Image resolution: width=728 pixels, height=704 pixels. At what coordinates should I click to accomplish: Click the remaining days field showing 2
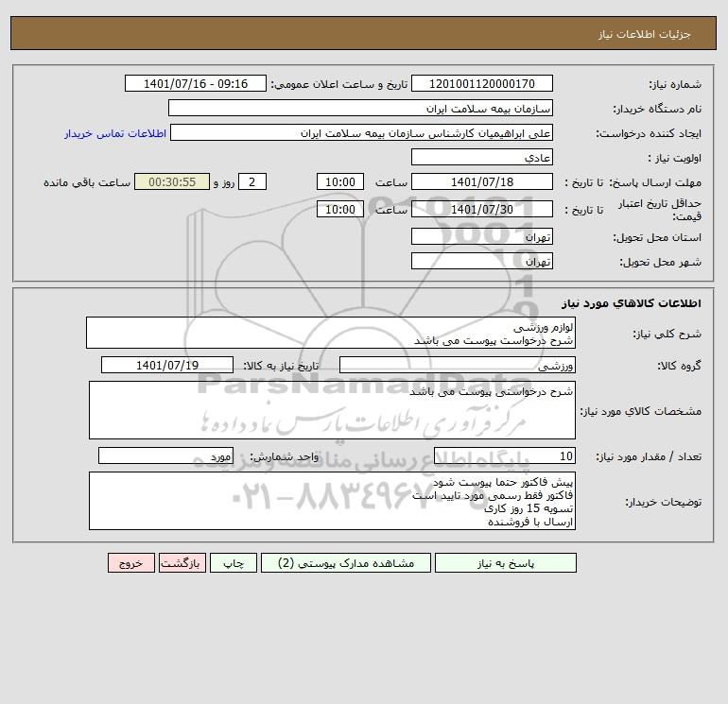[252, 182]
